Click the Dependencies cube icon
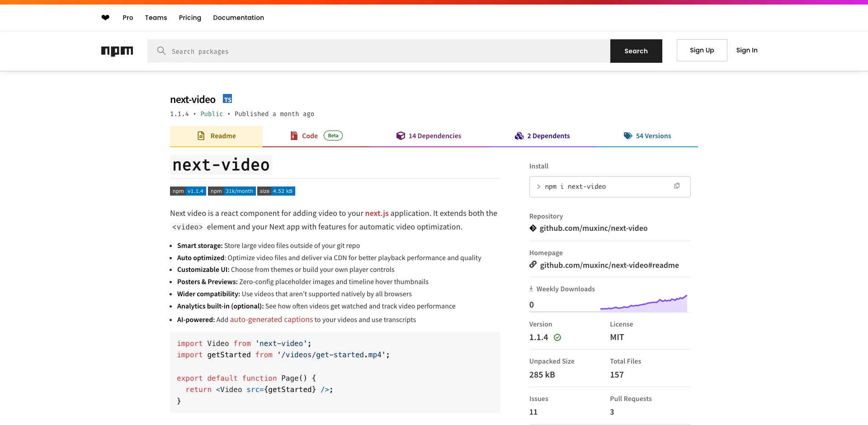The image size is (868, 425). [x=401, y=135]
